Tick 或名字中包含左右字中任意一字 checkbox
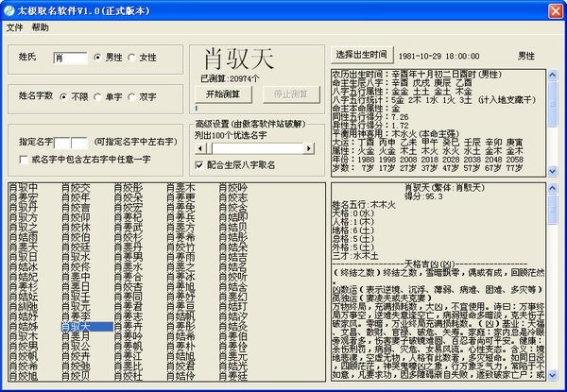567x392 pixels. 25,160
